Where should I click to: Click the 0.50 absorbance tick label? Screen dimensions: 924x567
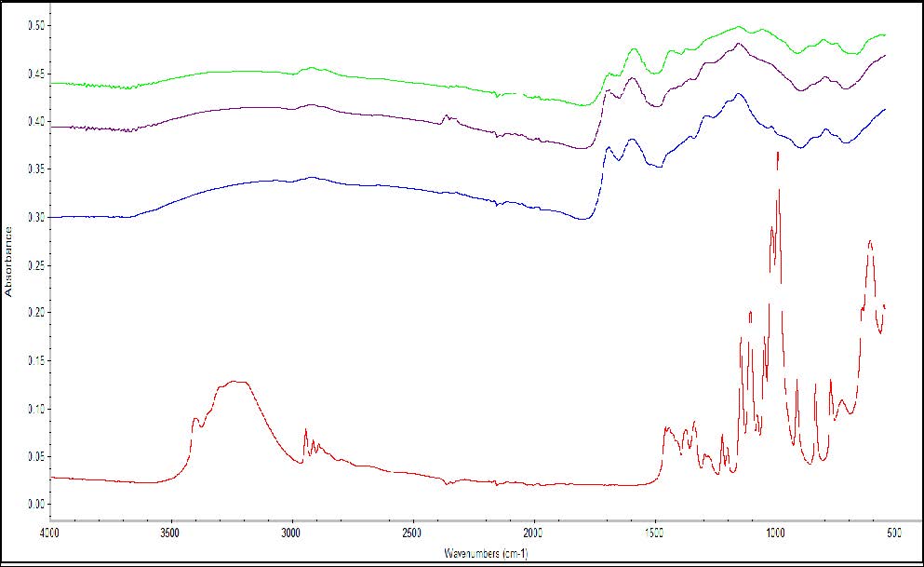tap(34, 25)
